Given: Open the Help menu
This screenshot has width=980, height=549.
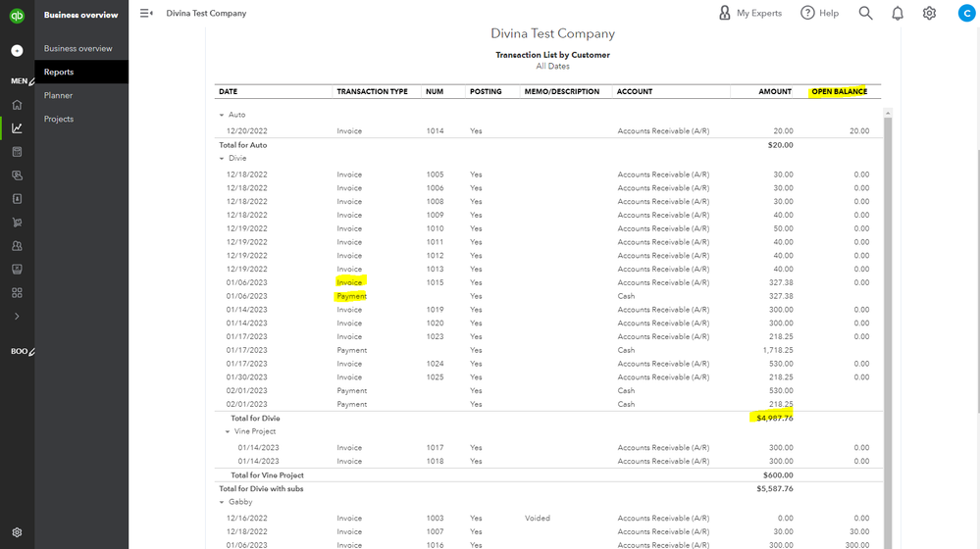Looking at the screenshot, I should (x=820, y=13).
